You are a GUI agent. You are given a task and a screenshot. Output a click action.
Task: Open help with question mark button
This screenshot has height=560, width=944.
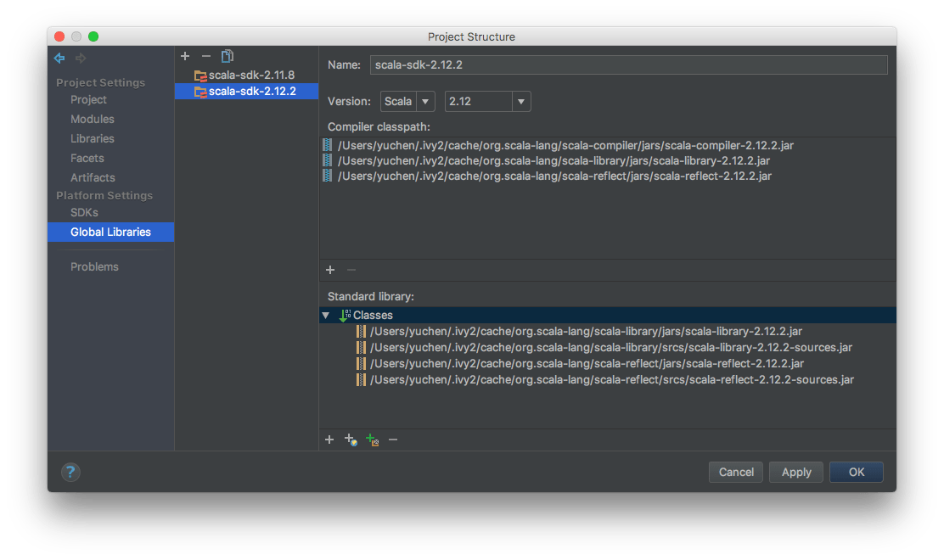pos(70,472)
